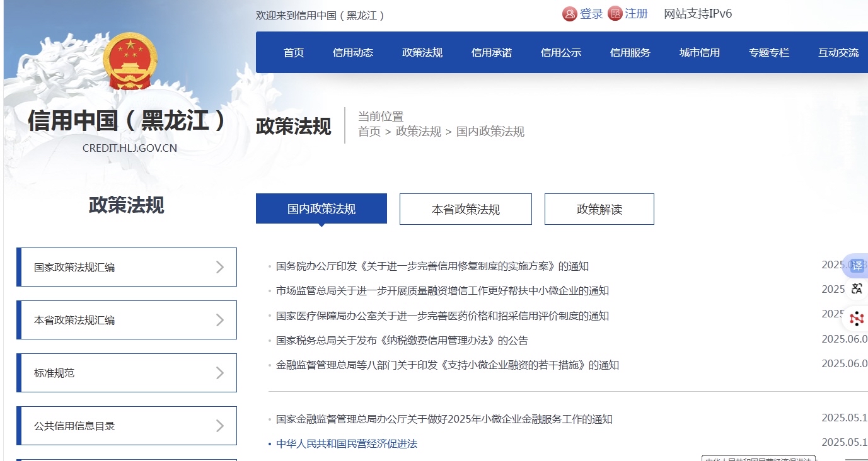Viewport: 868px width, 461px height.
Task: Open 金融监督管理总局 支持小微企业融资 notice
Action: 448,365
